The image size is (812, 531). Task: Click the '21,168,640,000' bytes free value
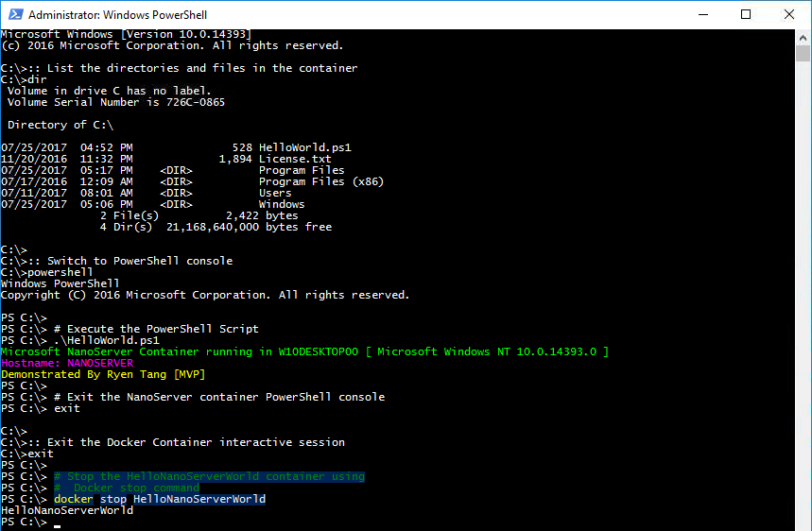[213, 227]
